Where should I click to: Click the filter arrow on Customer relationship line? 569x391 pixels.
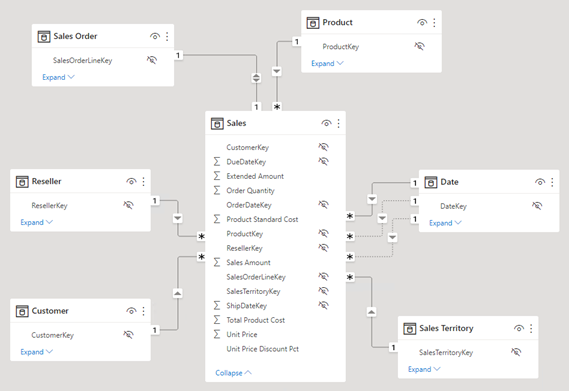coord(177,293)
